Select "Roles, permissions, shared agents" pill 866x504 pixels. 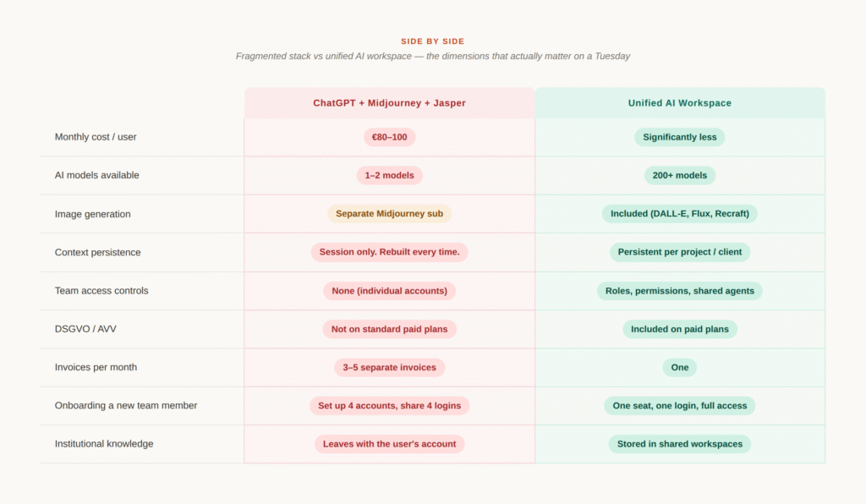679,291
